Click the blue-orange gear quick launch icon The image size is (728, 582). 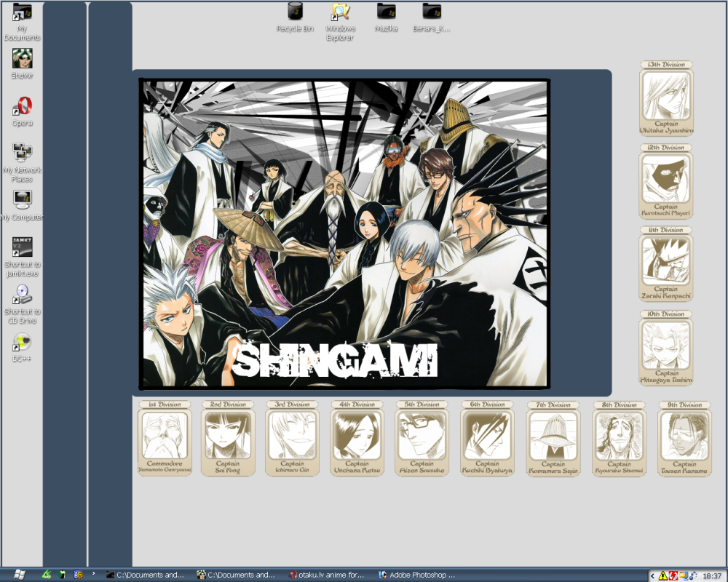[78, 575]
